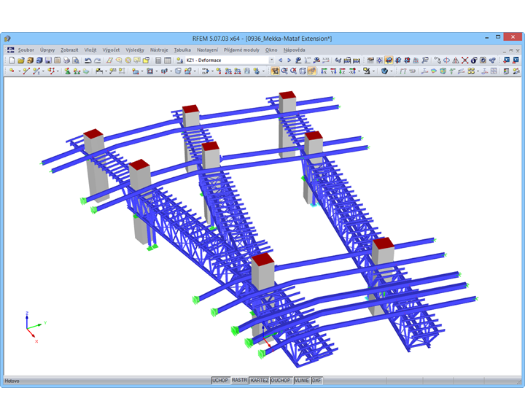Select the previous load case arrow
This screenshot has height=420, width=525.
[x=281, y=61]
